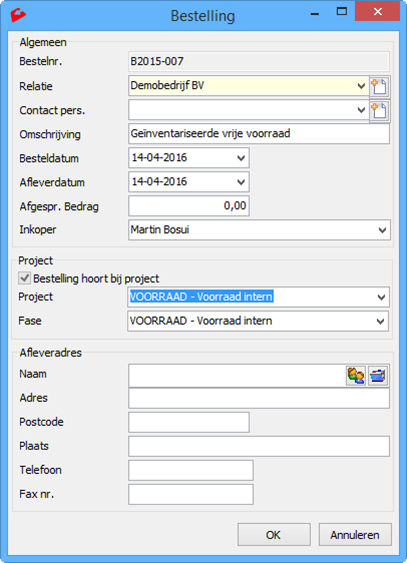Image resolution: width=407 pixels, height=563 pixels.
Task: Focus the Afgespr. Bedrag amount field
Action: 189,206
